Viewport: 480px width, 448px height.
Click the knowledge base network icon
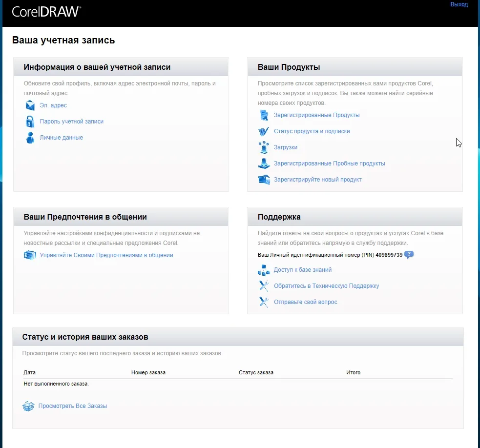pyautogui.click(x=264, y=270)
